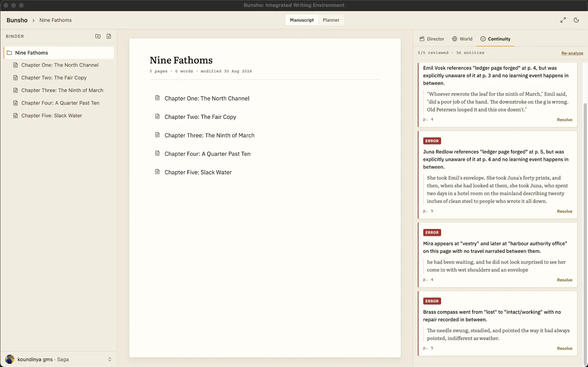Click the ERROR badge on the Brass compass card
The height and width of the screenshot is (367, 588).
pos(432,301)
